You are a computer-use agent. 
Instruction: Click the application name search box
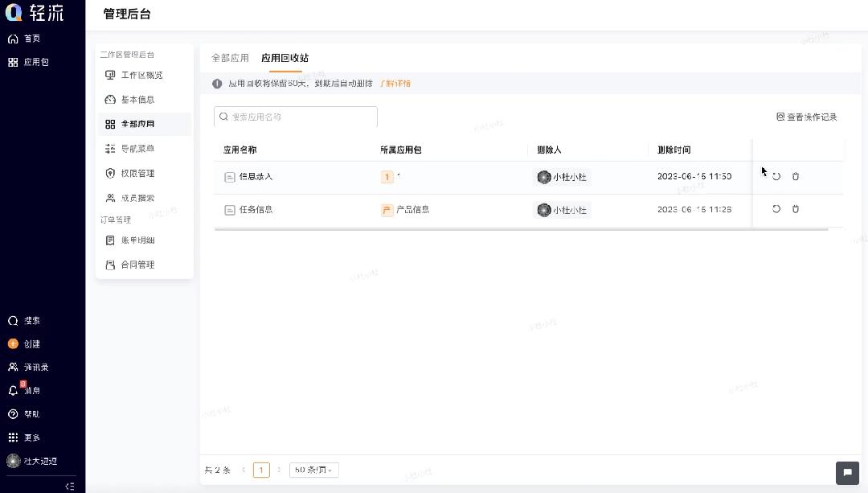tap(295, 117)
